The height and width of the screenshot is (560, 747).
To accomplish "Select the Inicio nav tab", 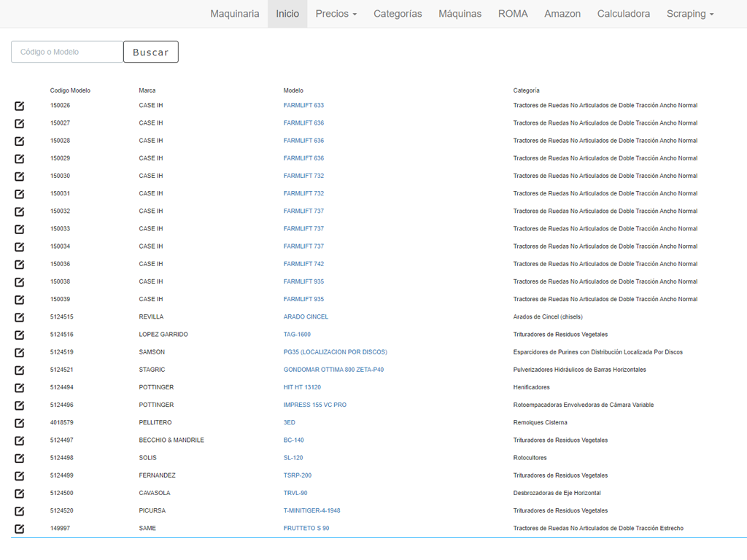I will coord(287,14).
